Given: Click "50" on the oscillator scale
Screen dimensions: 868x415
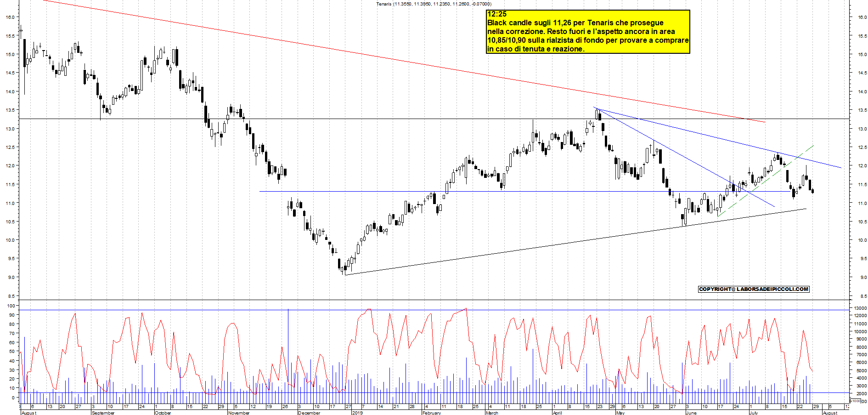Looking at the screenshot, I should click(x=12, y=352).
